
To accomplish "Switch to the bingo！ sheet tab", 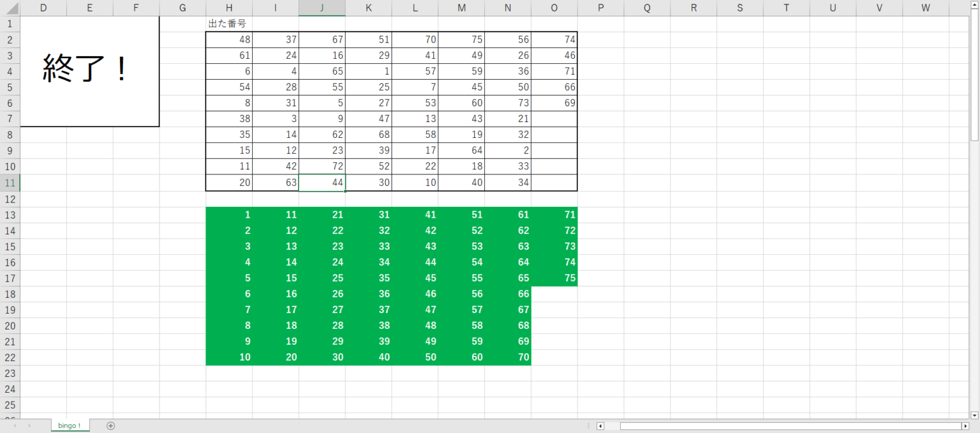I will point(70,425).
